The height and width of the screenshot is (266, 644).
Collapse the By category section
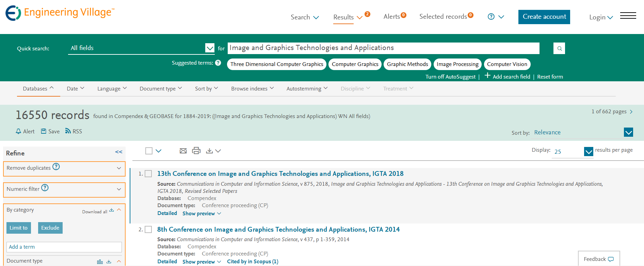point(119,210)
